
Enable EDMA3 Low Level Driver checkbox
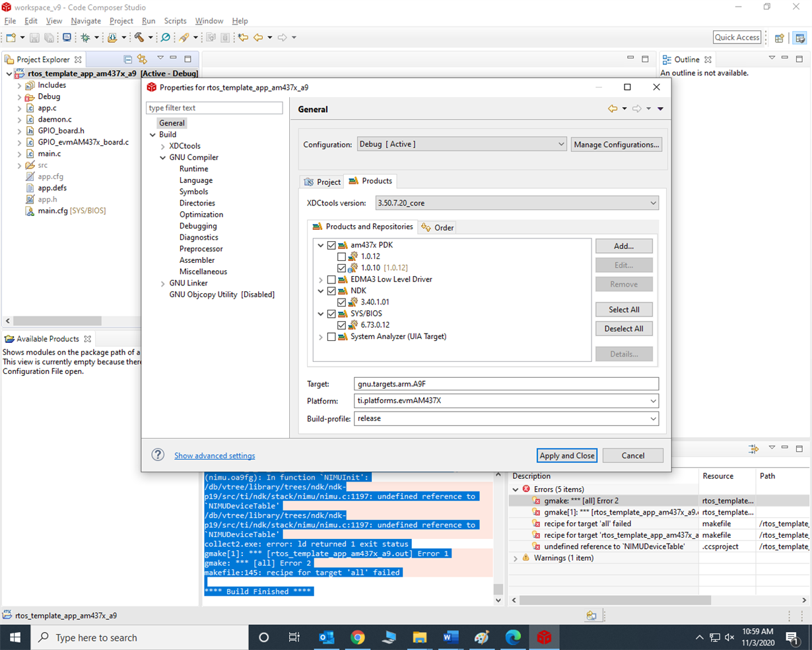tap(331, 279)
